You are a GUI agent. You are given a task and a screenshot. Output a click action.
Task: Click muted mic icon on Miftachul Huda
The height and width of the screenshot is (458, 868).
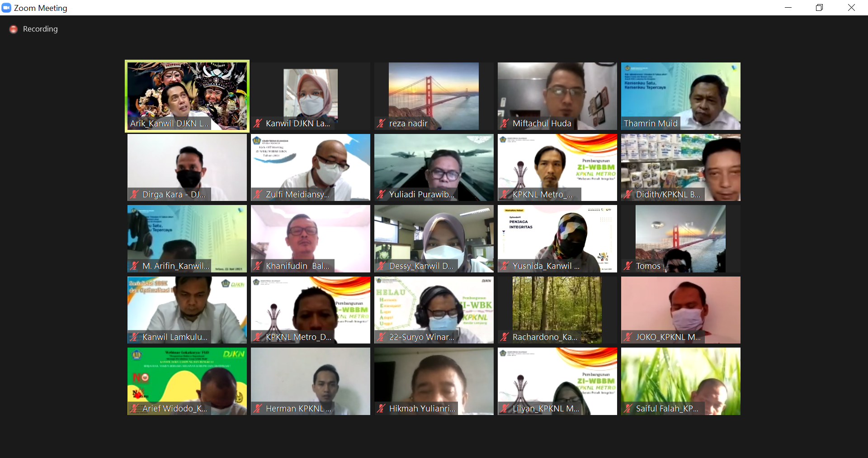(505, 123)
